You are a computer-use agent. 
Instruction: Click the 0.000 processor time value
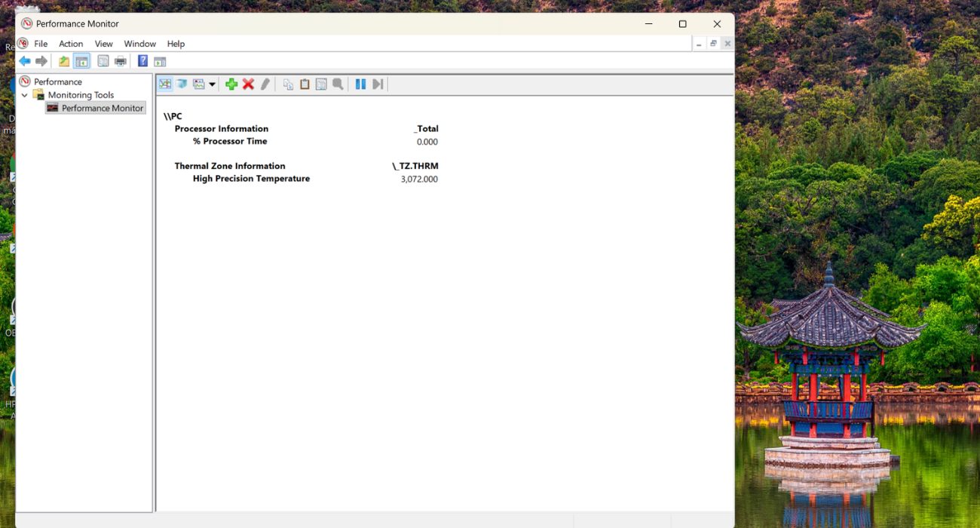[x=427, y=142]
